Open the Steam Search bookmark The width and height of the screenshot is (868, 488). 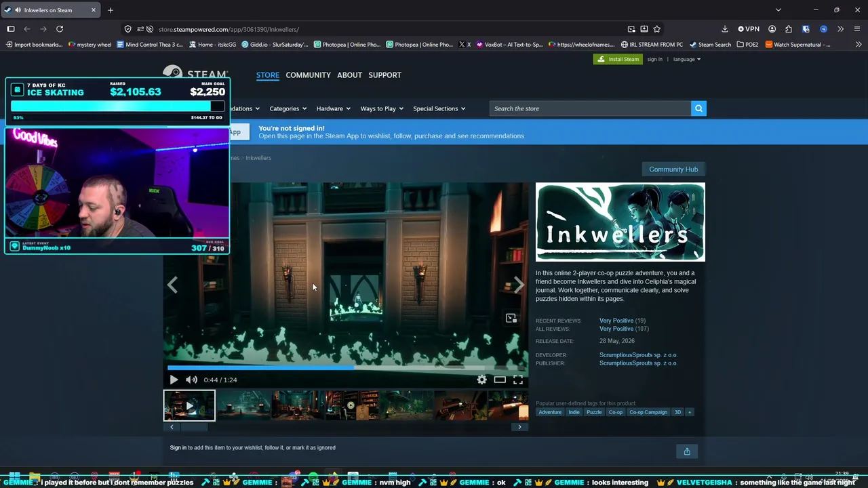click(710, 45)
